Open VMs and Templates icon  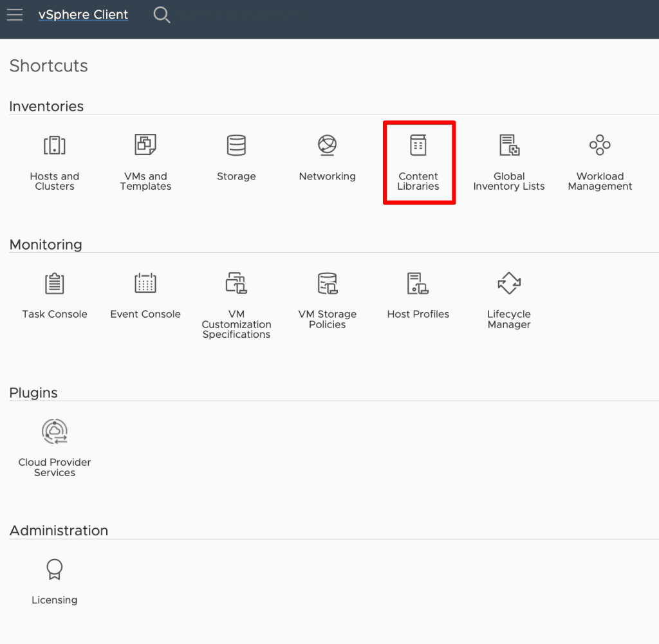coord(145,145)
